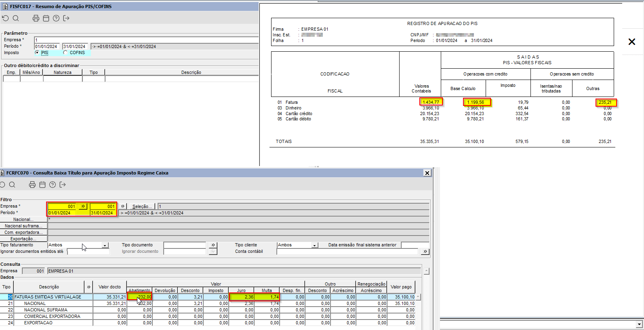Select EXPORTACAO row in Dados grid
Viewport: 644px width, 330px height.
(x=208, y=323)
